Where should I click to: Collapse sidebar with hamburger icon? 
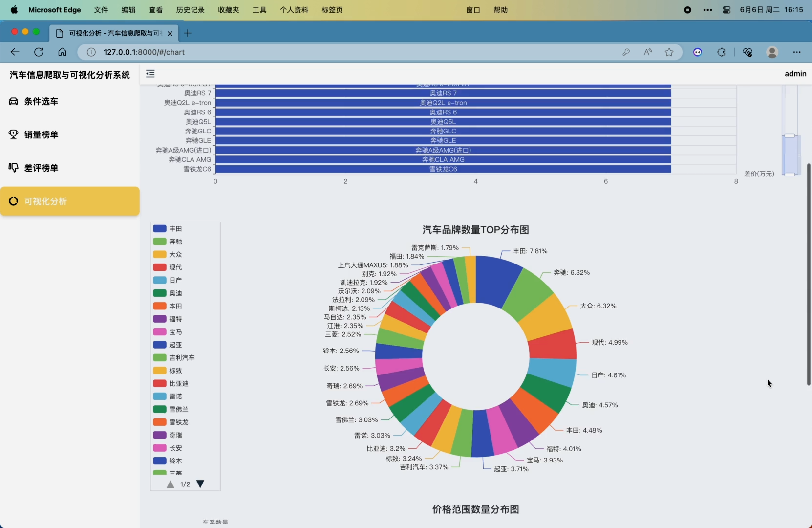click(150, 74)
